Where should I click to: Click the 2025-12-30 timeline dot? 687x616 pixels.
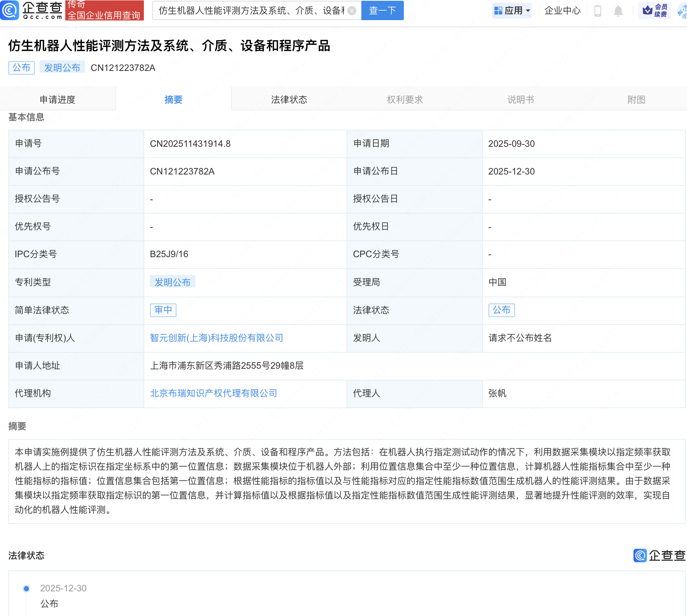(x=26, y=588)
